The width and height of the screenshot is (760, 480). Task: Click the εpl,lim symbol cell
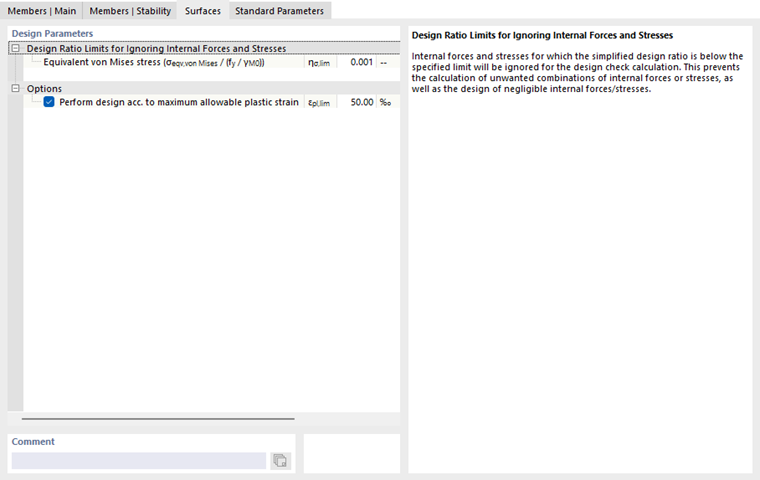[x=319, y=102]
